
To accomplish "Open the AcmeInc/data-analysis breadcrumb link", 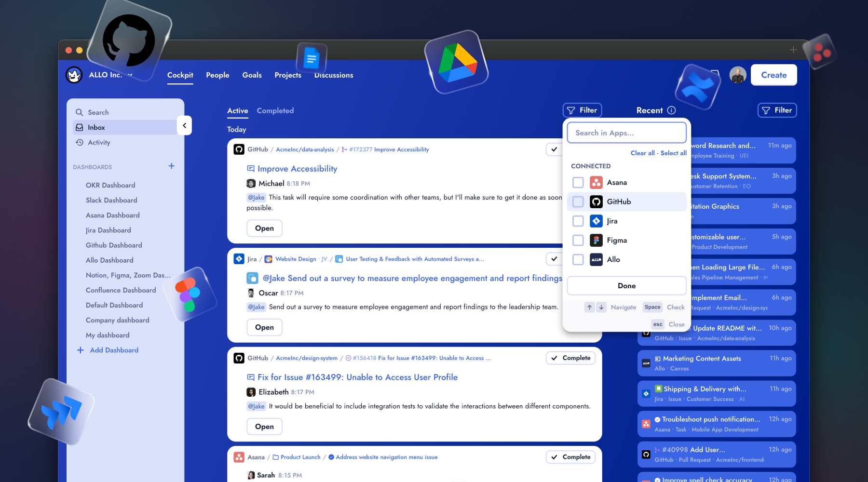I will (x=305, y=149).
